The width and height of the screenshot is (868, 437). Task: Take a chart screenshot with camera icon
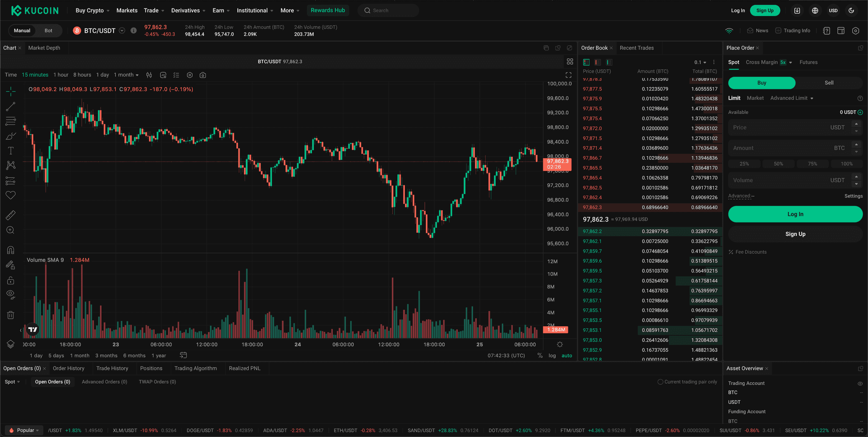[x=203, y=75]
